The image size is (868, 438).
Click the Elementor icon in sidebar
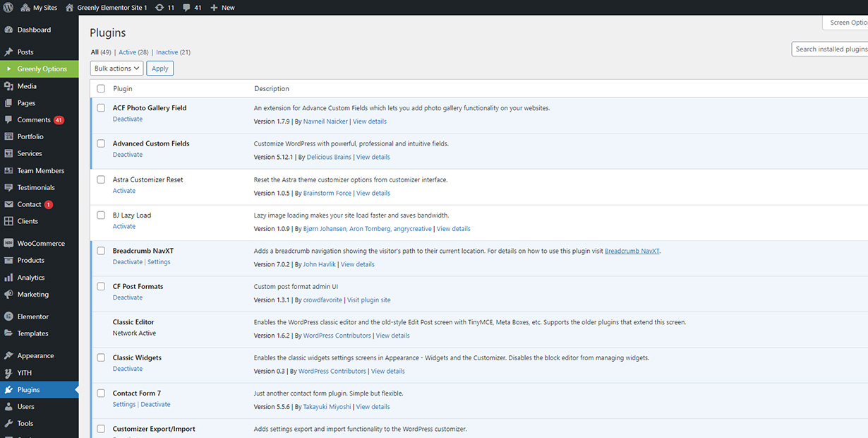point(8,317)
